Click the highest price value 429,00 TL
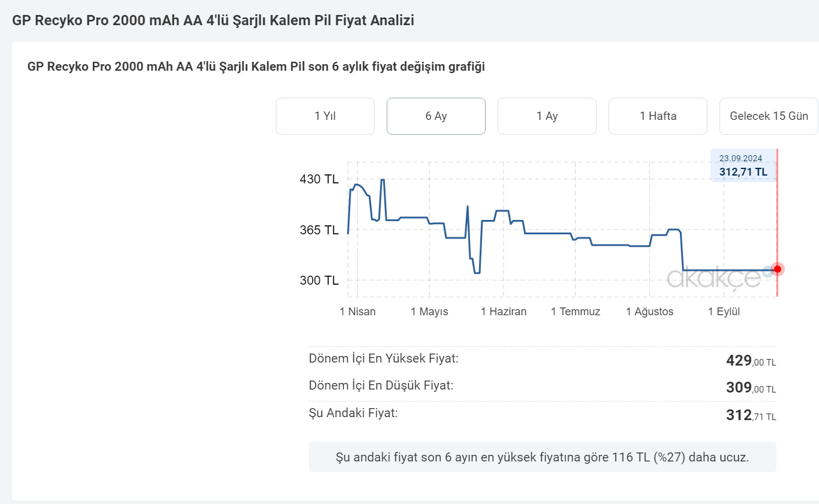Screen dimensions: 819x504 (x=751, y=361)
